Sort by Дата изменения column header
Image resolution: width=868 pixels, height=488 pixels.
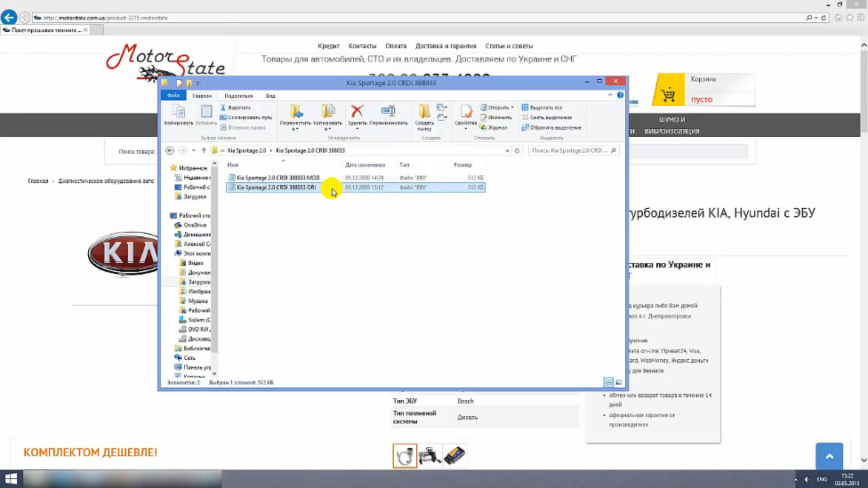365,164
